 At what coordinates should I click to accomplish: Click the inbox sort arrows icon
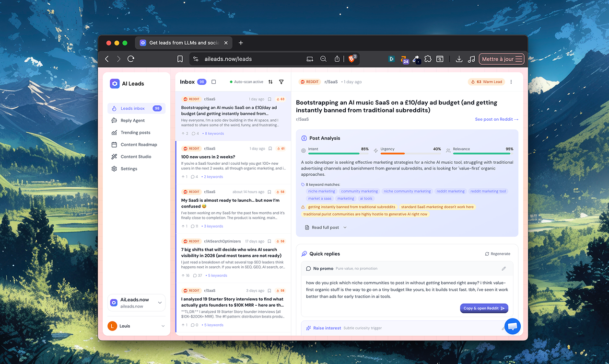(270, 82)
